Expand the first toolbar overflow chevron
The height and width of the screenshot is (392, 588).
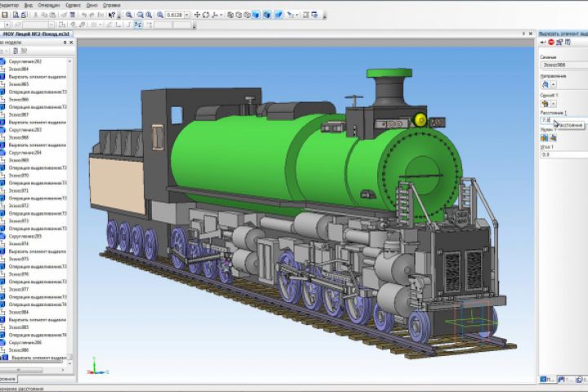point(118,16)
